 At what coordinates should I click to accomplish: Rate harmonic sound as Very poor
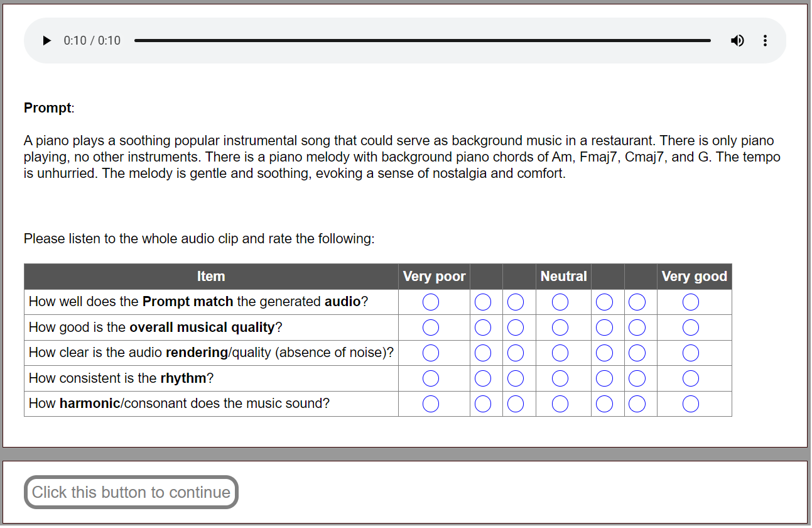click(x=431, y=404)
